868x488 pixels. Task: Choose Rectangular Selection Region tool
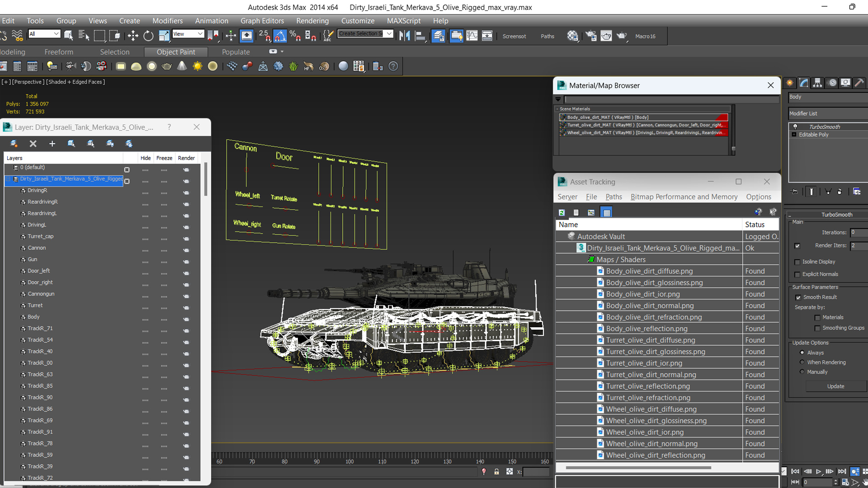[x=99, y=36]
